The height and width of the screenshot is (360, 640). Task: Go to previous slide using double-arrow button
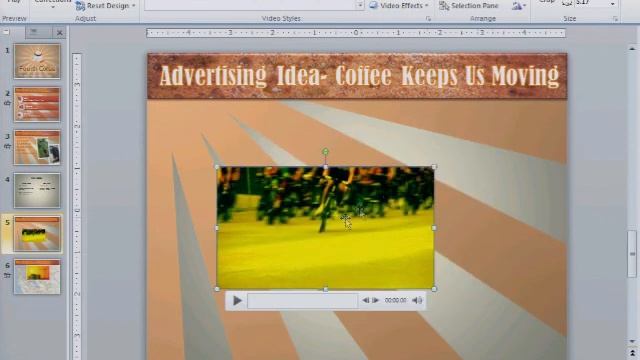(x=632, y=353)
